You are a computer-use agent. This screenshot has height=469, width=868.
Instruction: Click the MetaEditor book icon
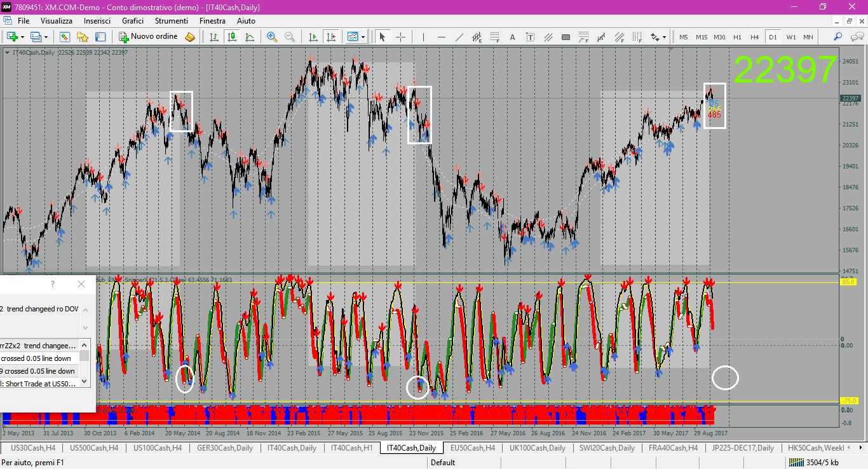coord(190,37)
